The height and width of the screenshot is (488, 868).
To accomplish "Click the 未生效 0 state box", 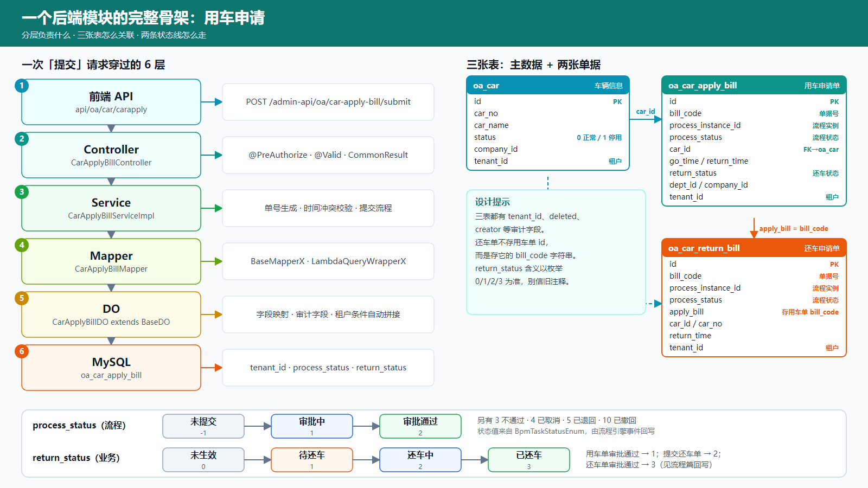I will 203,460.
